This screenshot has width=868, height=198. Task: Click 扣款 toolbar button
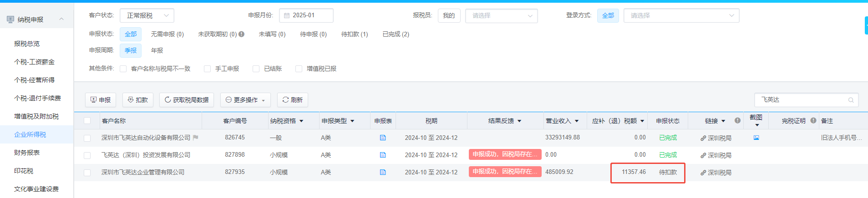point(138,100)
